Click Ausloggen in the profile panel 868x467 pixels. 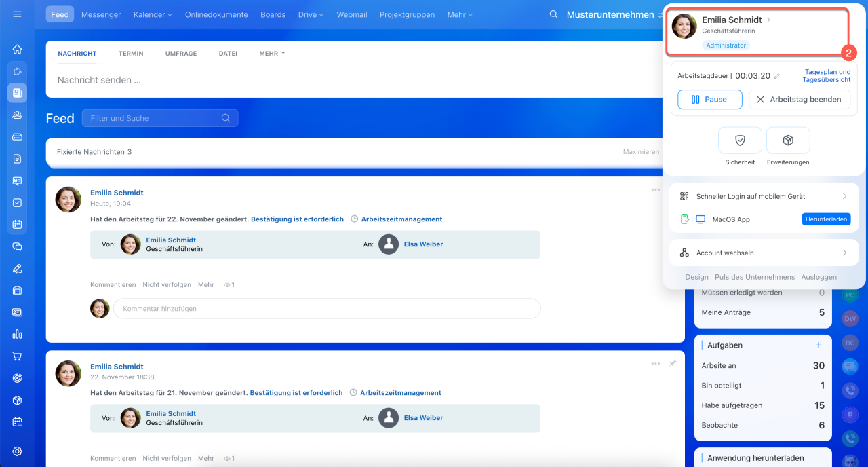click(x=818, y=277)
